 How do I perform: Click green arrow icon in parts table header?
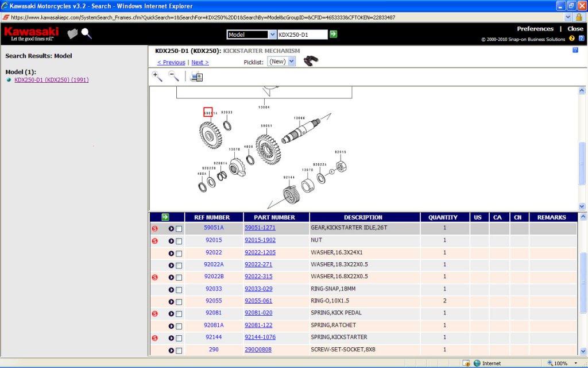[165, 217]
